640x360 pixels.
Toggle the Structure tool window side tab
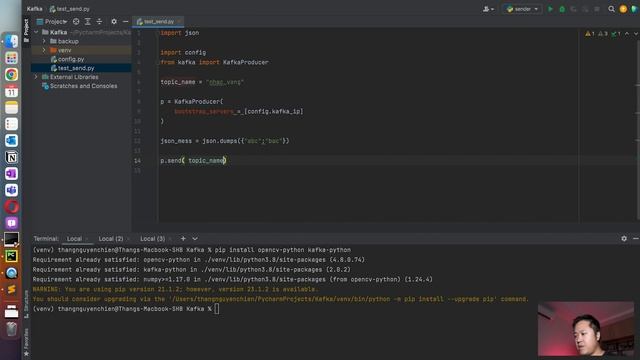[x=26, y=304]
